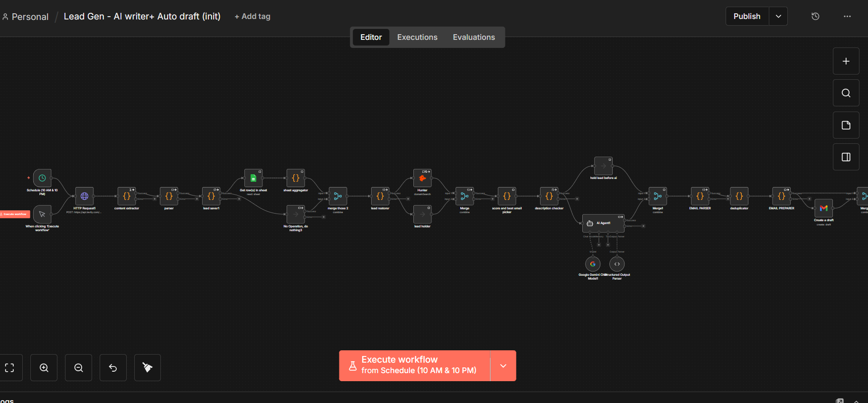Open the Create a draft Gmail node
This screenshot has height=403, width=868.
coord(824,208)
